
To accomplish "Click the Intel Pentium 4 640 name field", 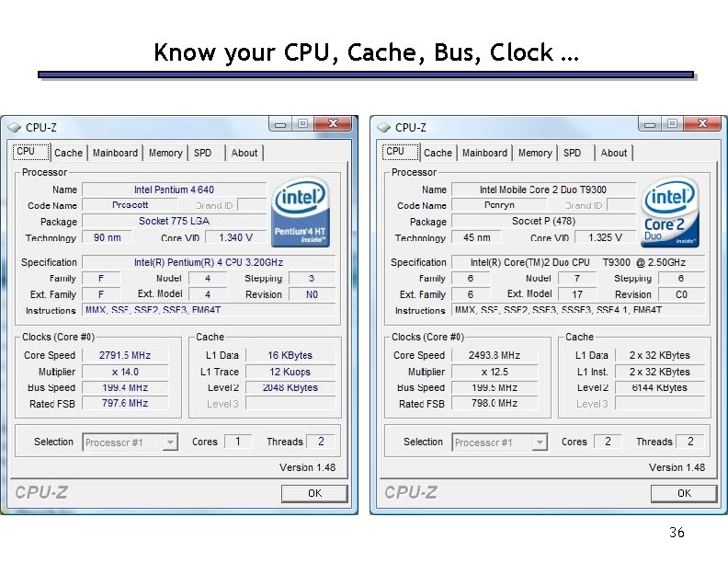I will coord(174,190).
